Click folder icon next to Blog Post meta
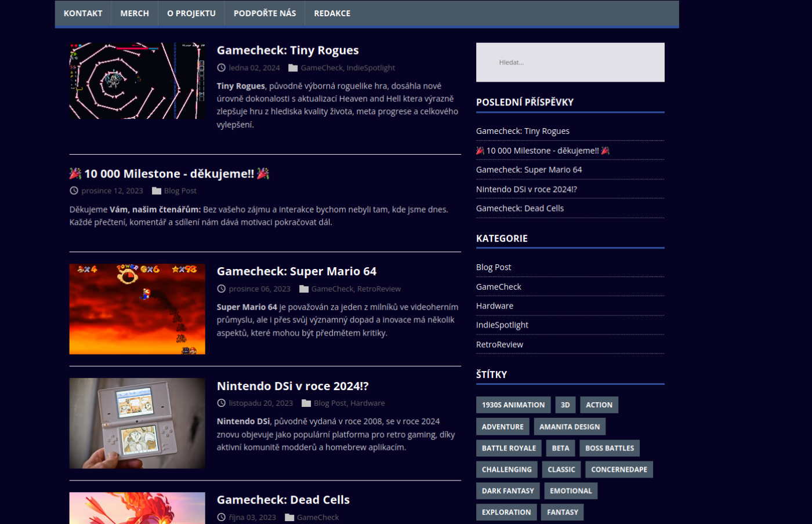This screenshot has height=524, width=812. tap(157, 191)
